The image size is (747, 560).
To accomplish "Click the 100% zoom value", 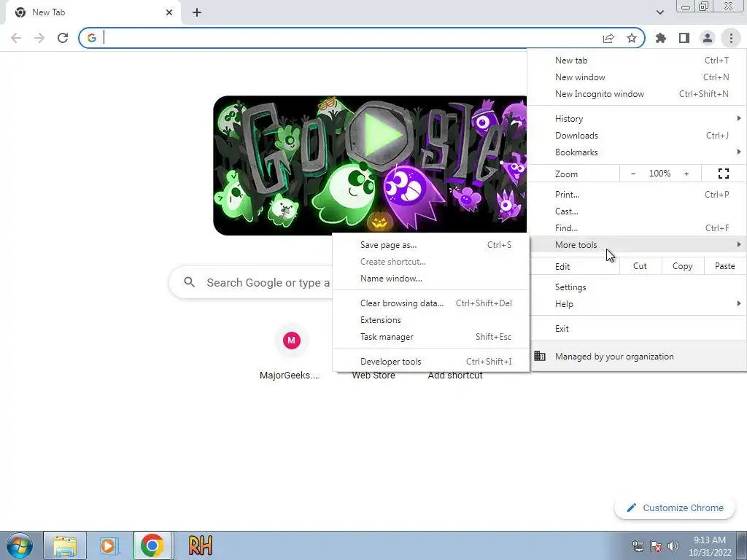I will tap(659, 174).
